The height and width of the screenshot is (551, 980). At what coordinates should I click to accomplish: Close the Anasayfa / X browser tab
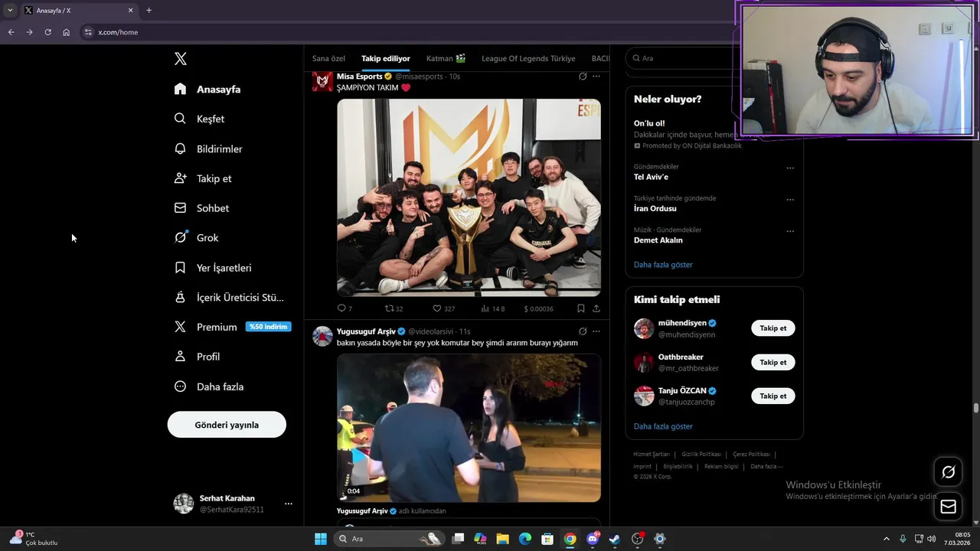[130, 10]
